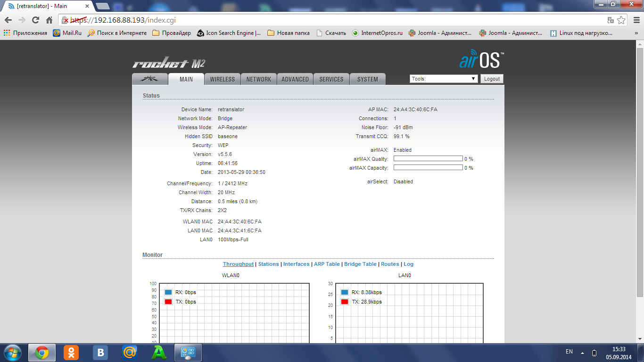The image size is (644, 362).
Task: Click the Device Name value 'retranslator'
Action: [231, 109]
